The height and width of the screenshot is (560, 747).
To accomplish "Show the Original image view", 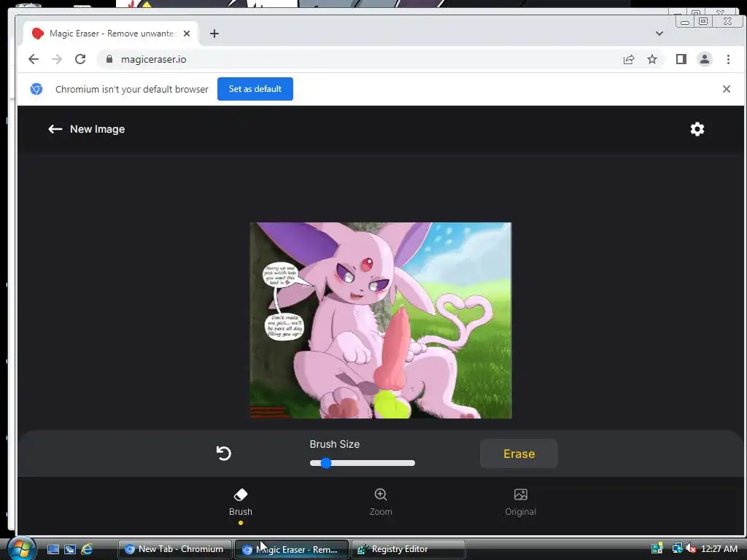I will coord(520,502).
